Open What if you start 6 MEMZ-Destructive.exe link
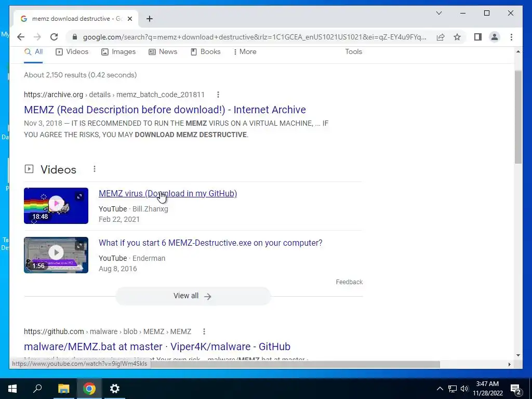Screen dimensions: 532x399 click(x=210, y=243)
